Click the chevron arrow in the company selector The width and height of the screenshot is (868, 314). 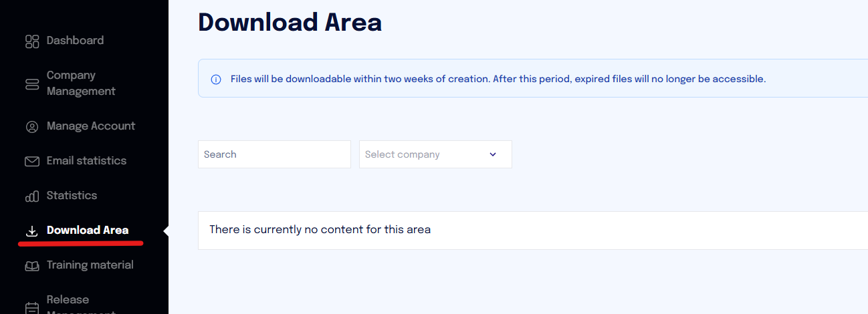pyautogui.click(x=493, y=154)
